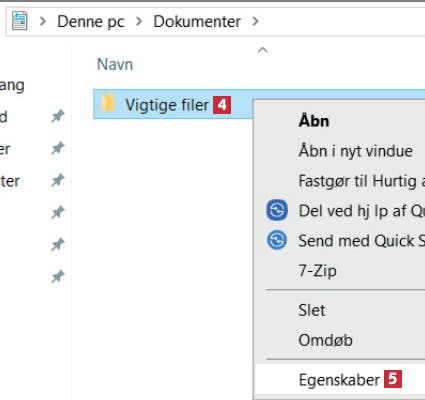Viewport: 425px width, 400px height.
Task: Toggle sort arrow above Navn column
Action: pyautogui.click(x=263, y=50)
